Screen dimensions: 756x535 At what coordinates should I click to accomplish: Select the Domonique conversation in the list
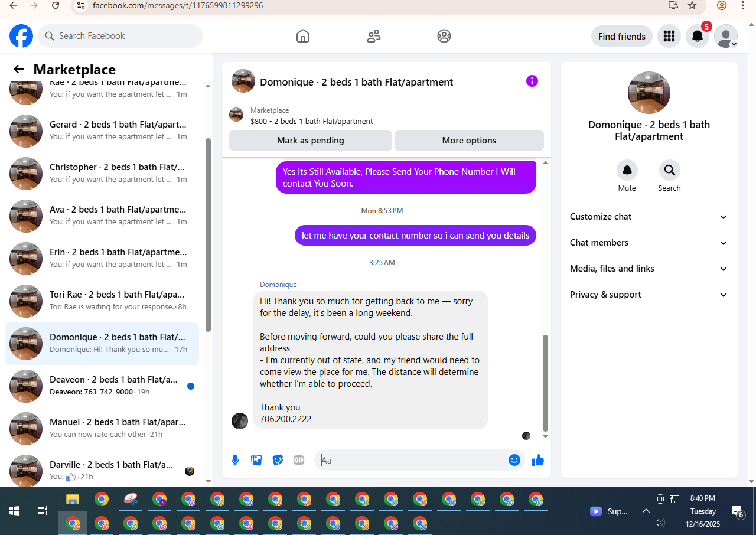click(x=102, y=344)
